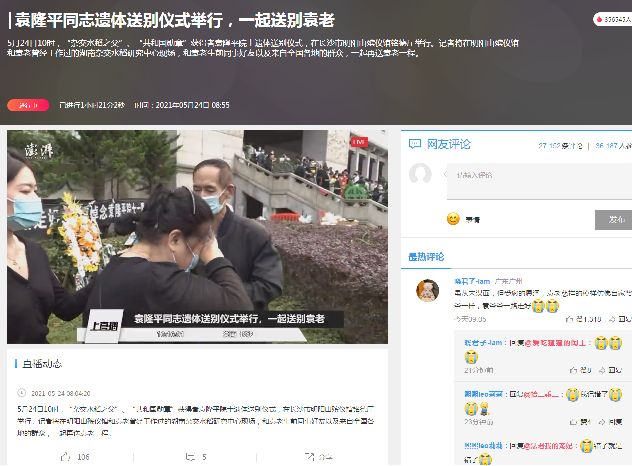Image resolution: width=632 pixels, height=466 pixels.
Task: Open top commenter's username ending 4am 广东广州
Action: (x=472, y=281)
